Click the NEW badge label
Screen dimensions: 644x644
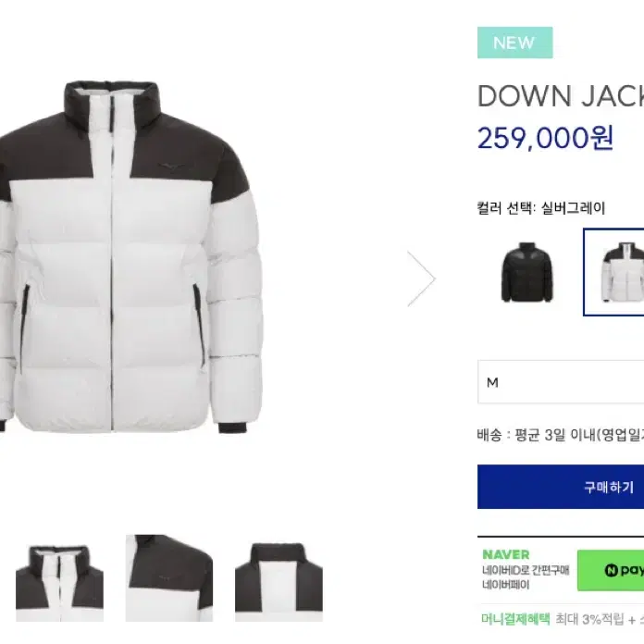(x=515, y=43)
